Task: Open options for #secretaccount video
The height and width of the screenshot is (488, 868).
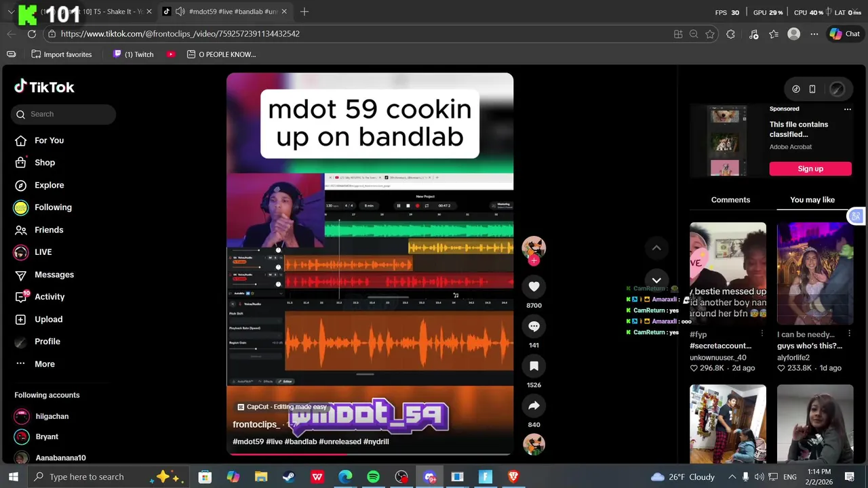Action: click(762, 334)
